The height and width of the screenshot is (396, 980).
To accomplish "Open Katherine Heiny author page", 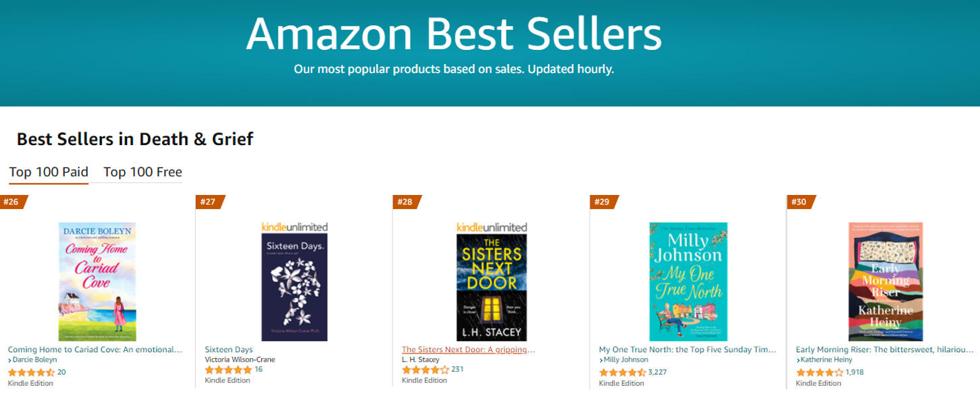I will coord(824,360).
